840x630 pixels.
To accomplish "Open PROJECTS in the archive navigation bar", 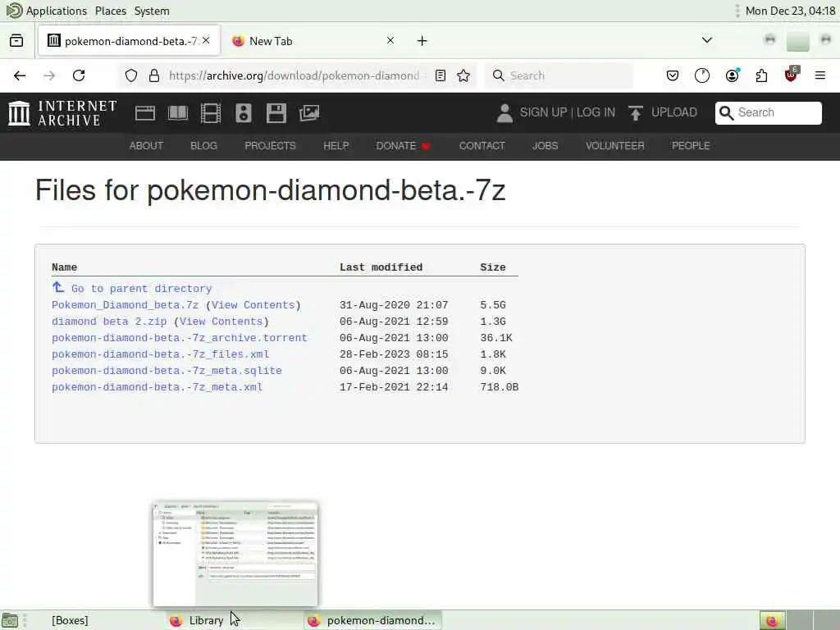I will pyautogui.click(x=270, y=146).
